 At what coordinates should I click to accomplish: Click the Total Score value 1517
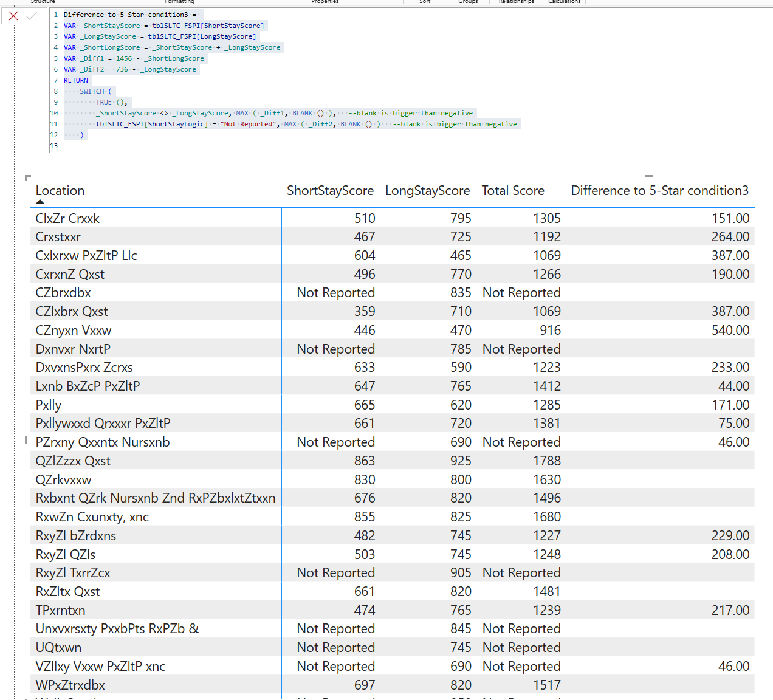coord(547,685)
